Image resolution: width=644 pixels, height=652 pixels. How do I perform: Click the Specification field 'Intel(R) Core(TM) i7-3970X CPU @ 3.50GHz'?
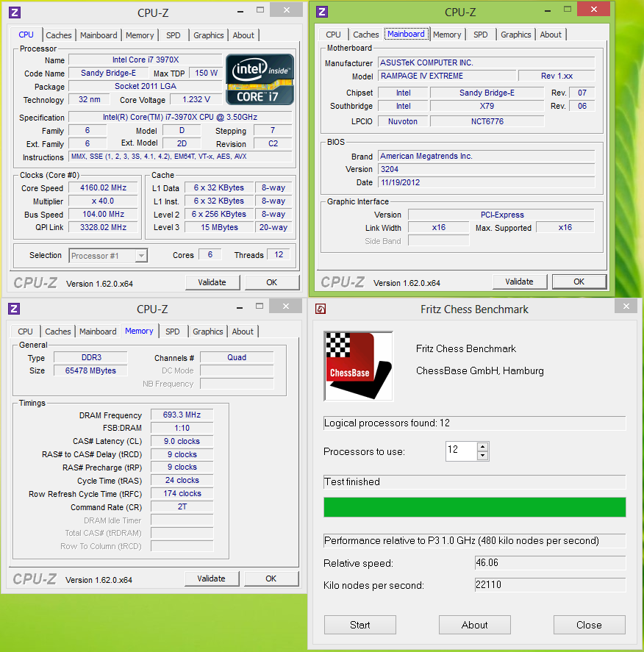[180, 118]
